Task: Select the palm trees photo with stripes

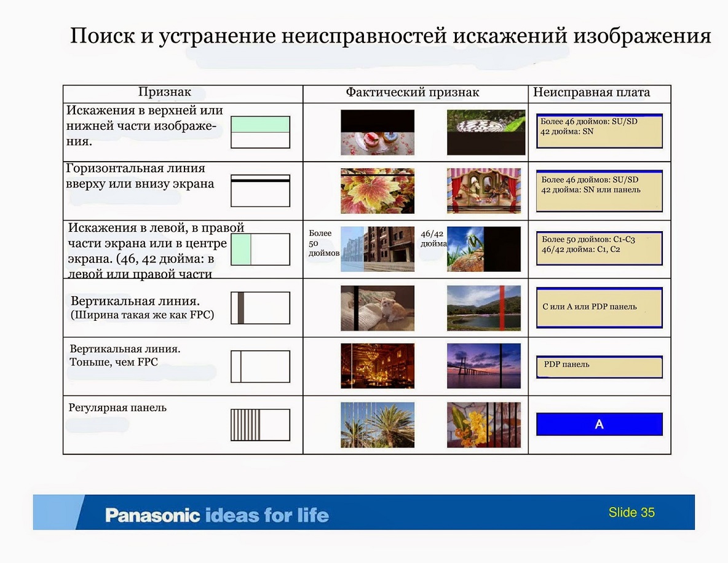Action: (x=378, y=425)
